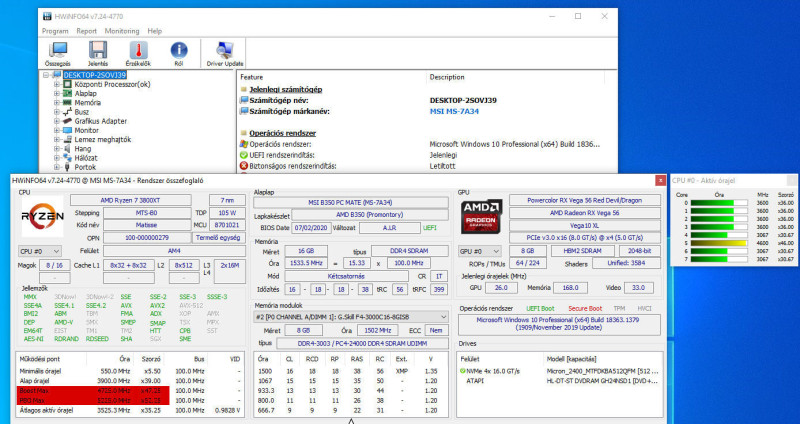Click the Portok tree node icon
Viewport: 800px width, 424px height.
[x=67, y=167]
